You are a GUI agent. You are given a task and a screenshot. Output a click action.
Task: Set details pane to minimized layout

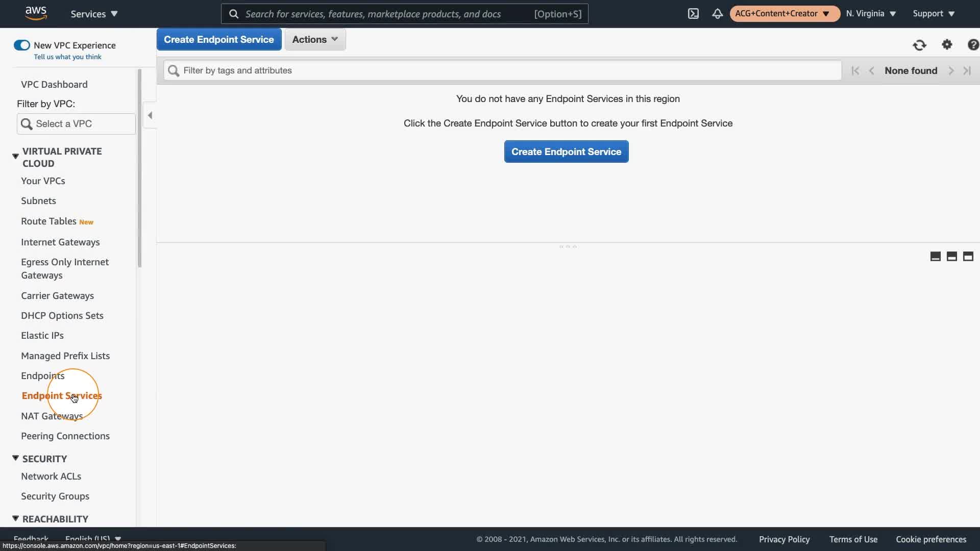(x=935, y=257)
